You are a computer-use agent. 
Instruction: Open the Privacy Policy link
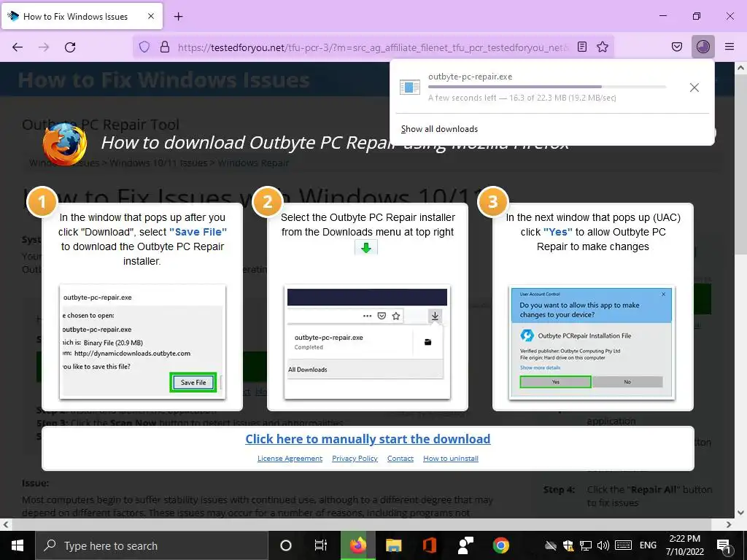(x=355, y=458)
